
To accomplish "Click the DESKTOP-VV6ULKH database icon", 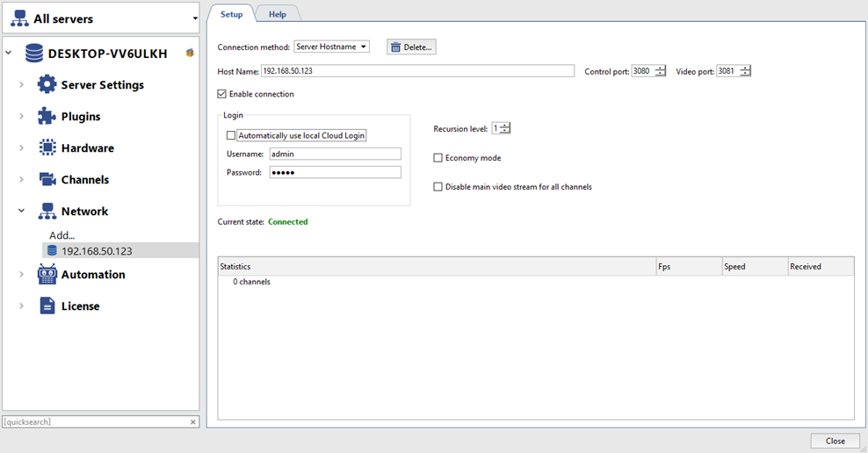I will pos(34,54).
